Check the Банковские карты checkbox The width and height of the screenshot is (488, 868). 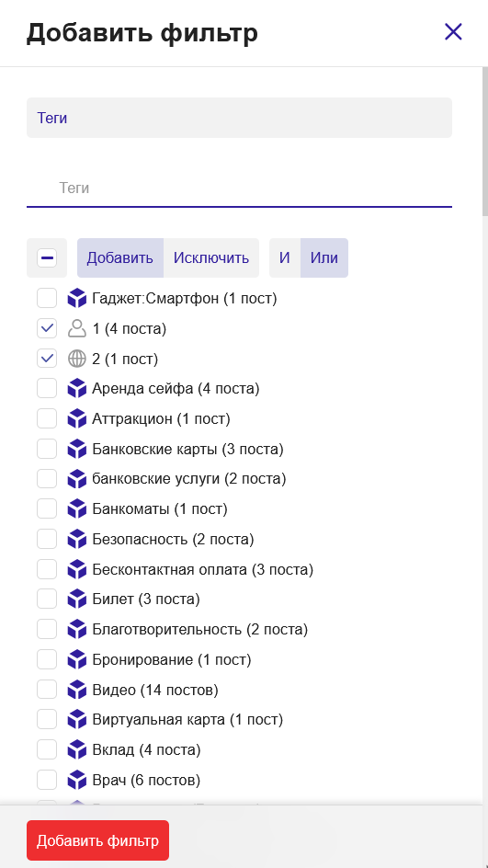(47, 449)
